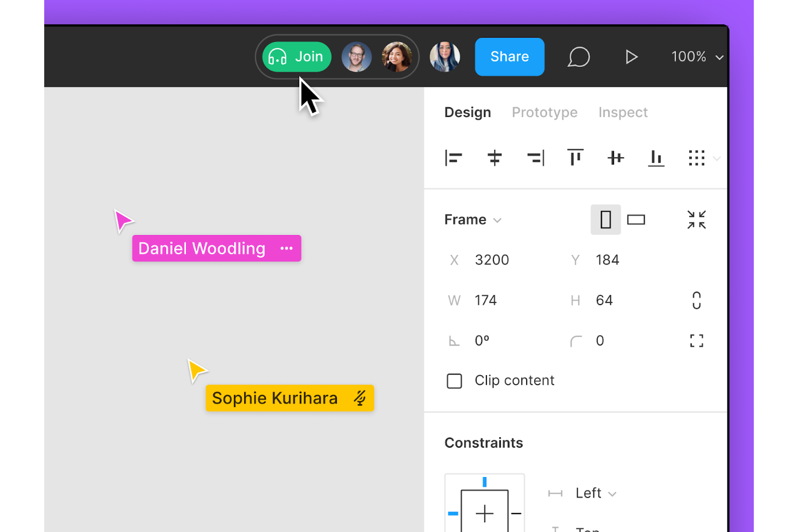Open the Left horizontal constraint dropdown
798x532 pixels.
(x=596, y=493)
